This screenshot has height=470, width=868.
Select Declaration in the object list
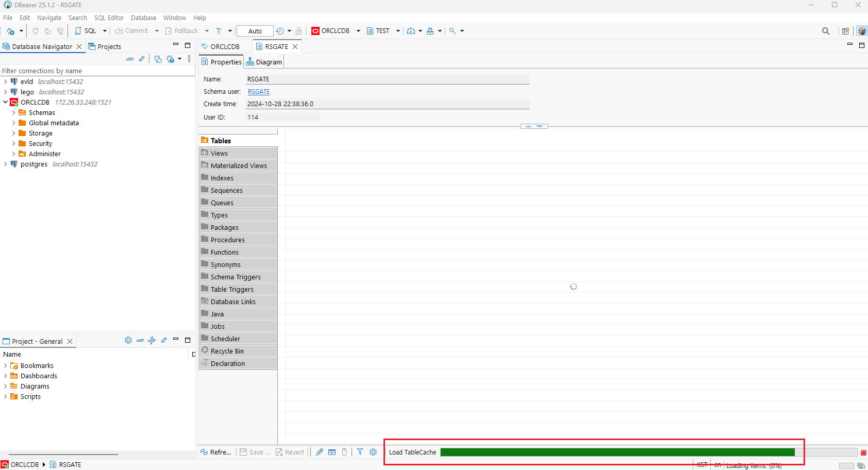pyautogui.click(x=238, y=363)
